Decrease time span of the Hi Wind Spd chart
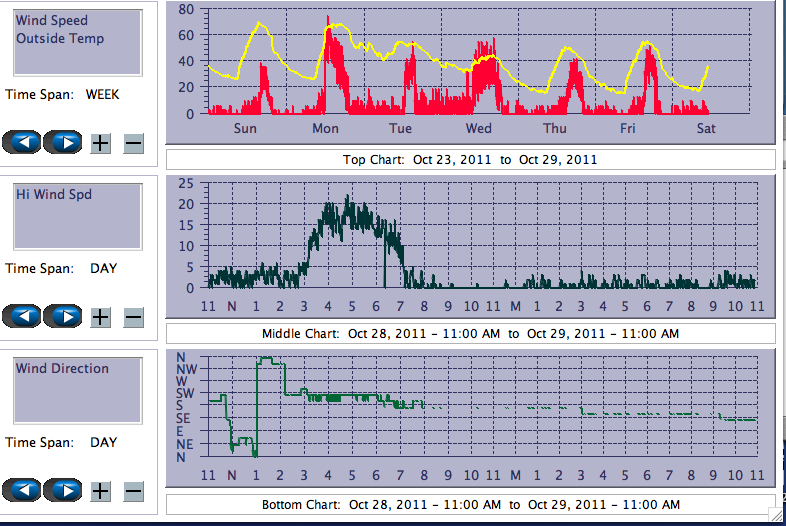 [133, 317]
